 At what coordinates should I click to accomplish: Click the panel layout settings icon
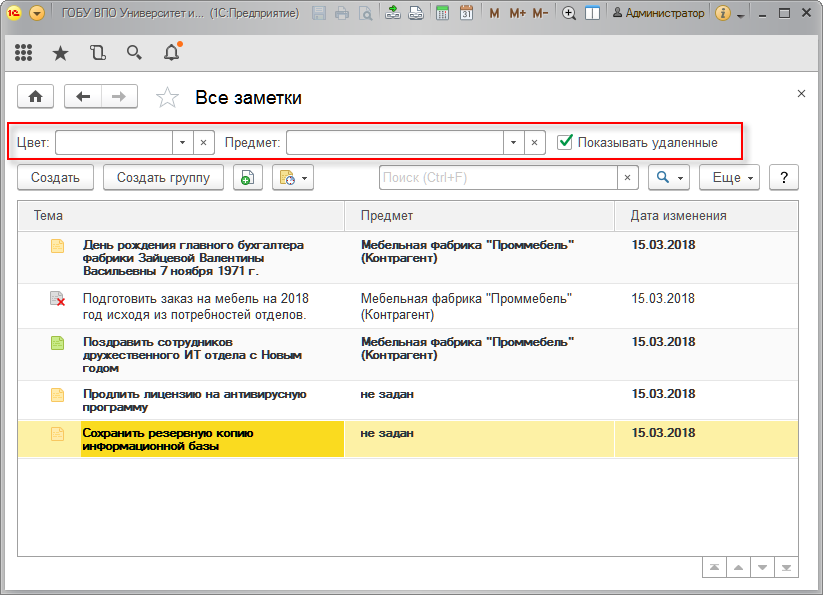592,13
